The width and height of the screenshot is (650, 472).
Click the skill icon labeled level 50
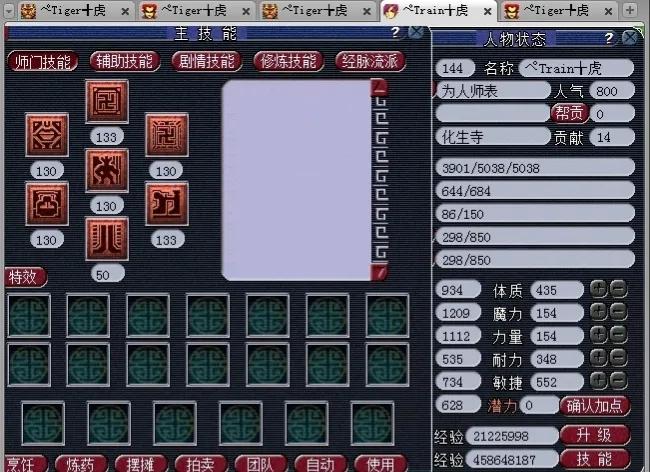pos(106,240)
